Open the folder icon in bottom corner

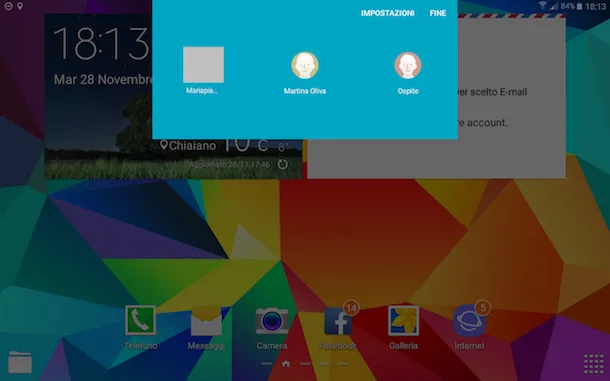20,362
